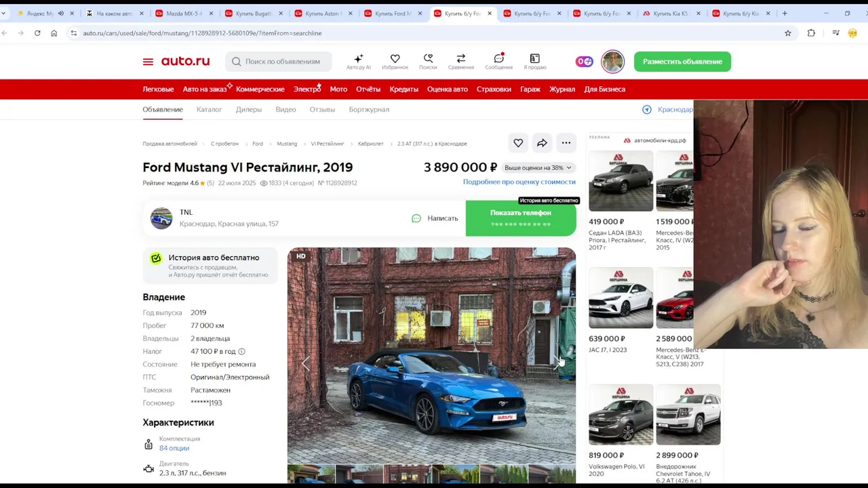Open Кредиты section
The image size is (868, 488).
[404, 89]
